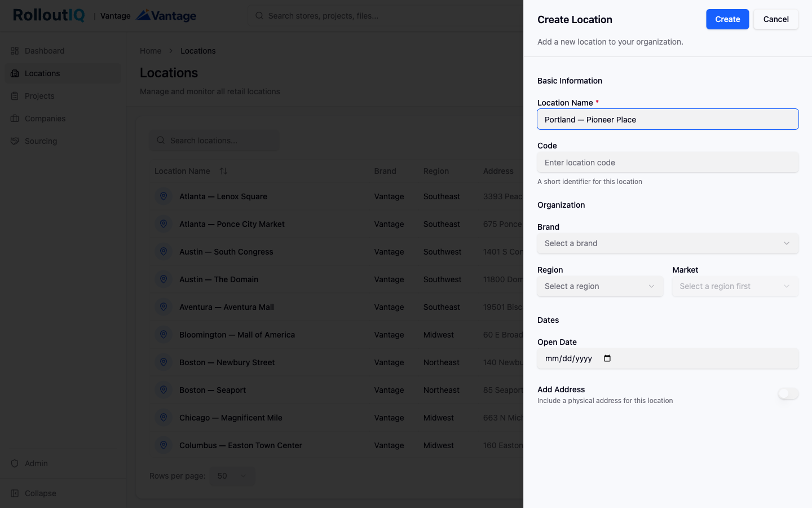Click the pin icon for Atlanta — Ponce City Market

click(164, 224)
